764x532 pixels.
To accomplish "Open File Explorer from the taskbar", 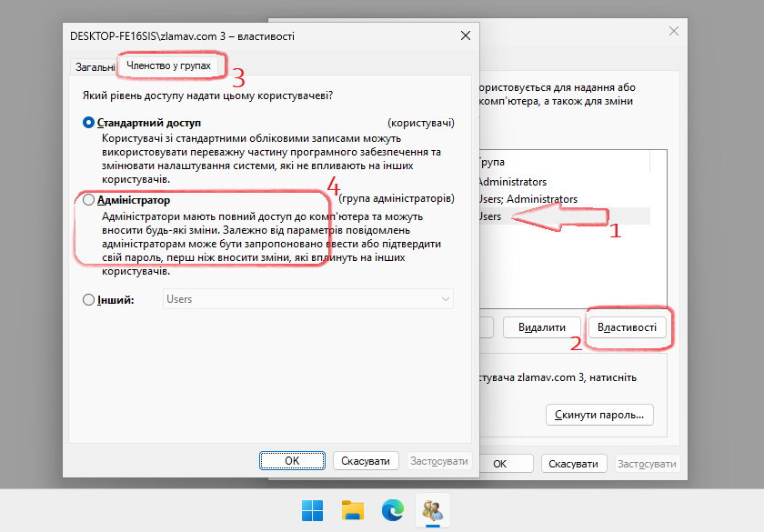I will 353,512.
